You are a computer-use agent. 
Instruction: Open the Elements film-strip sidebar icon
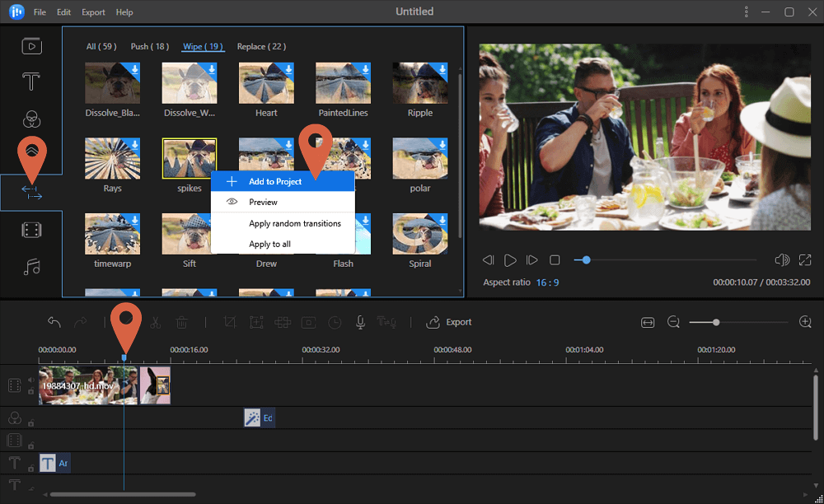pos(31,230)
